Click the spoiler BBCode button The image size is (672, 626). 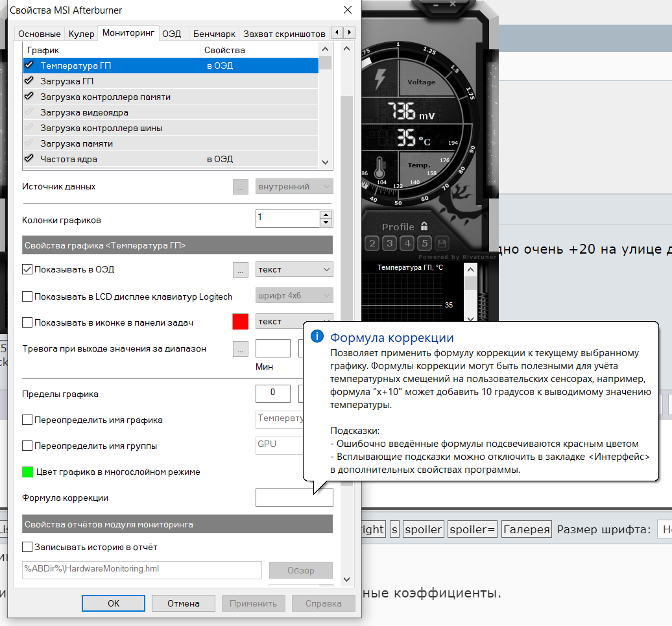coord(424,529)
